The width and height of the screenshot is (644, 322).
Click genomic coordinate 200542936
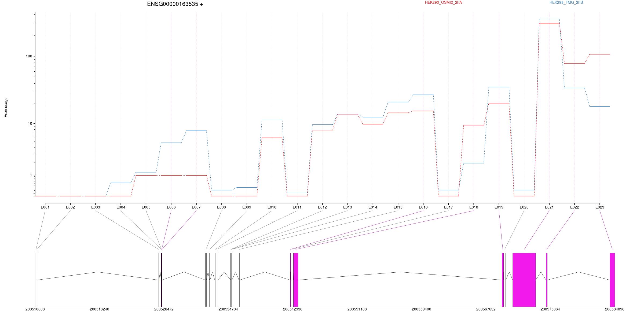pyautogui.click(x=293, y=309)
